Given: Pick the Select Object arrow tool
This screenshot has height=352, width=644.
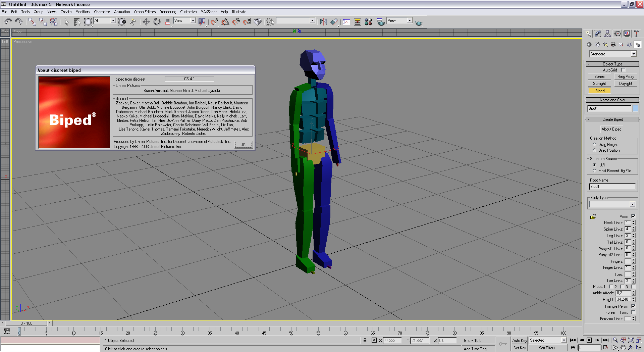Looking at the screenshot, I should point(66,22).
